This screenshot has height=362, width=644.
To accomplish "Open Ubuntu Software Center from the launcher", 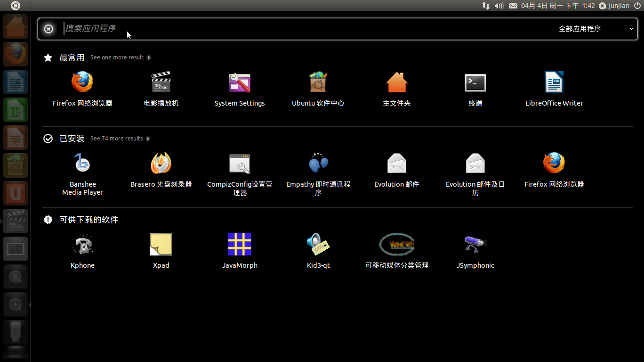I will tap(16, 165).
